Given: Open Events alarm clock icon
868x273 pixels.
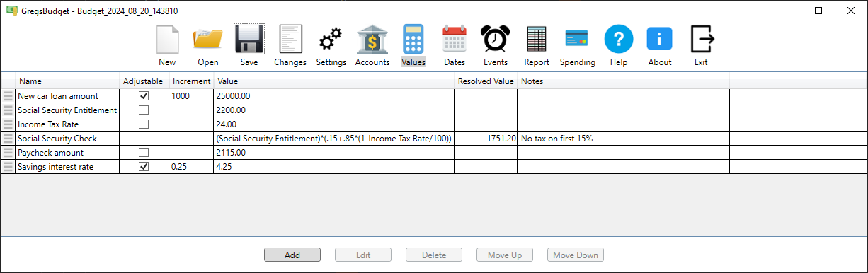Looking at the screenshot, I should [x=496, y=39].
